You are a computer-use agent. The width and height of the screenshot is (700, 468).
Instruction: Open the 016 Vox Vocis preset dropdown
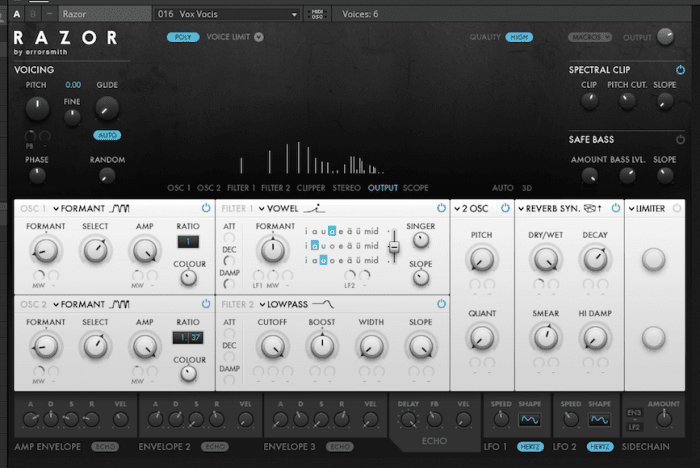point(227,14)
